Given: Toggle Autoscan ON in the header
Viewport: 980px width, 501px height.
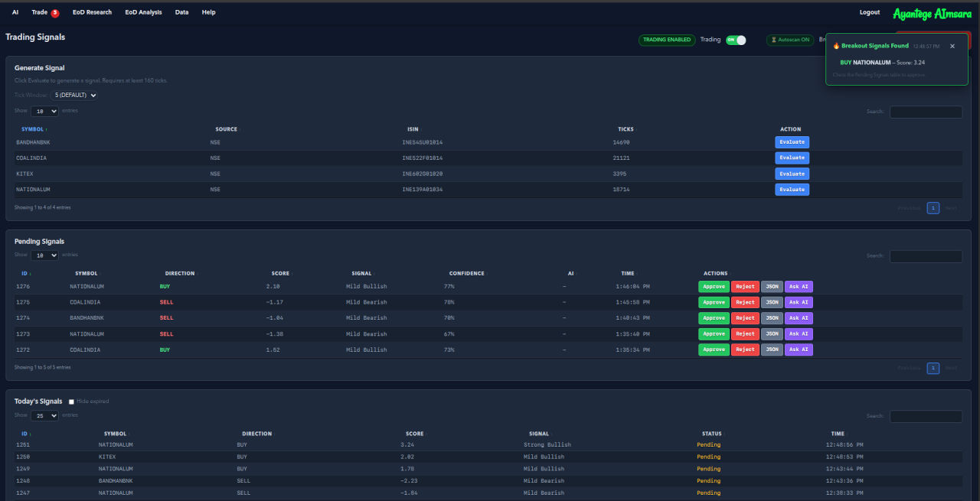Looking at the screenshot, I should pyautogui.click(x=789, y=39).
